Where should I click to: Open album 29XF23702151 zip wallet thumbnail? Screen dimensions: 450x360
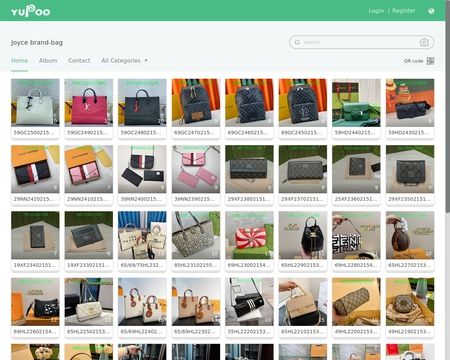click(x=303, y=169)
